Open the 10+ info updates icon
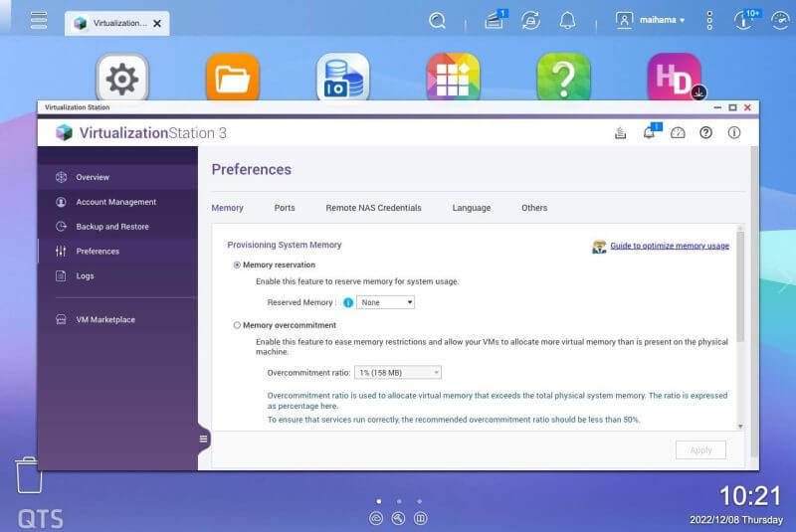Viewport: 796px width, 532px height. (745, 20)
